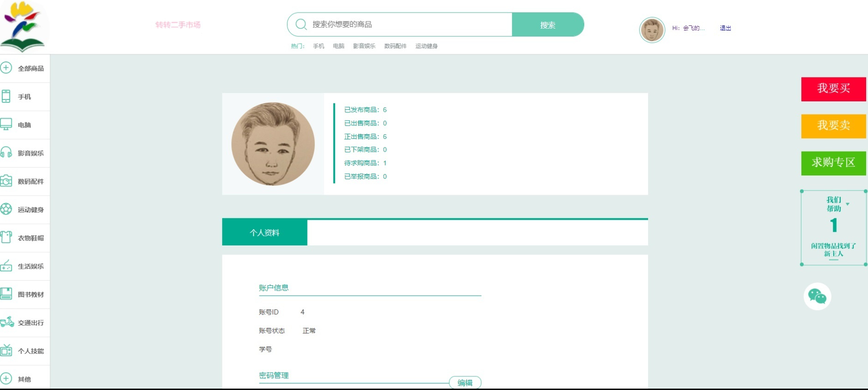The width and height of the screenshot is (868, 390).
Task: Open the WeChat chat icon
Action: 817,296
